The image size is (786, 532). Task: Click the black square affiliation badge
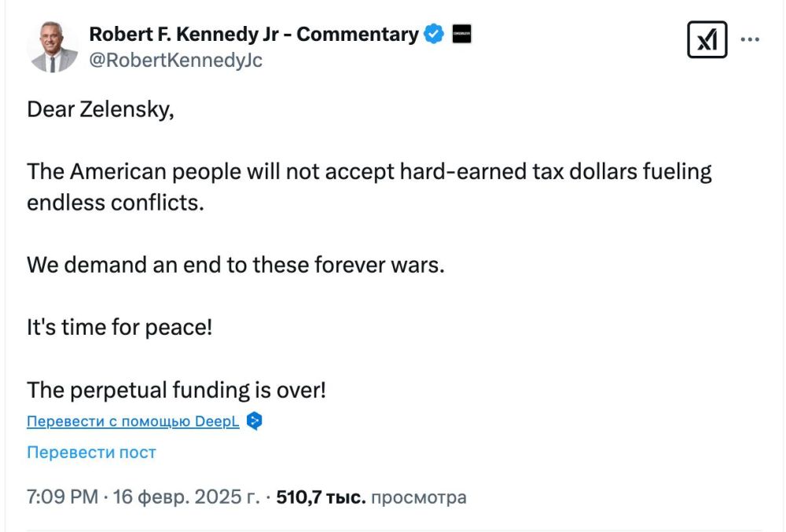463,33
